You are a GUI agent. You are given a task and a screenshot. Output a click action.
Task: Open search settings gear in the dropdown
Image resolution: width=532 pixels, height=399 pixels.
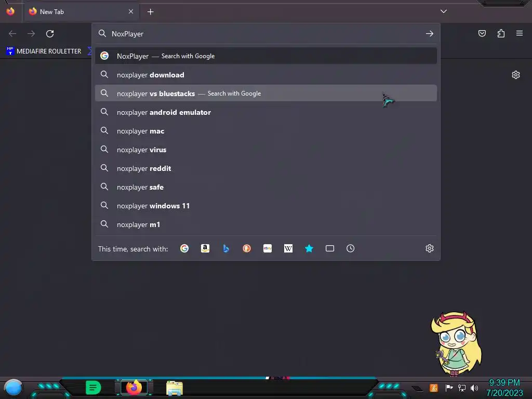coord(430,248)
